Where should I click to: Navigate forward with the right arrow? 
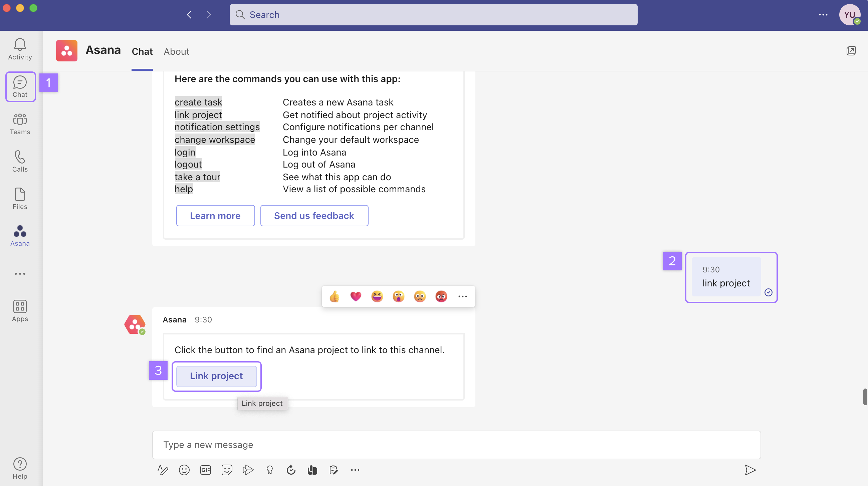pos(209,15)
